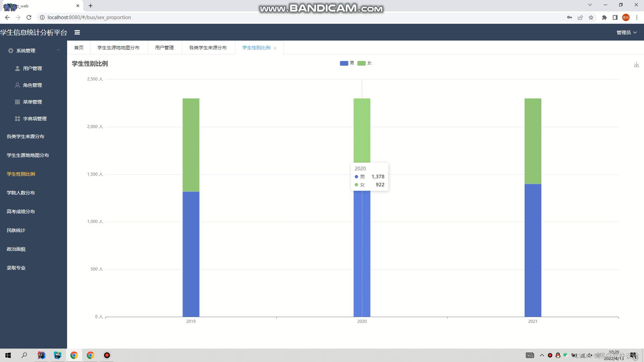Click the 字典项管理 squares icon

click(17, 119)
